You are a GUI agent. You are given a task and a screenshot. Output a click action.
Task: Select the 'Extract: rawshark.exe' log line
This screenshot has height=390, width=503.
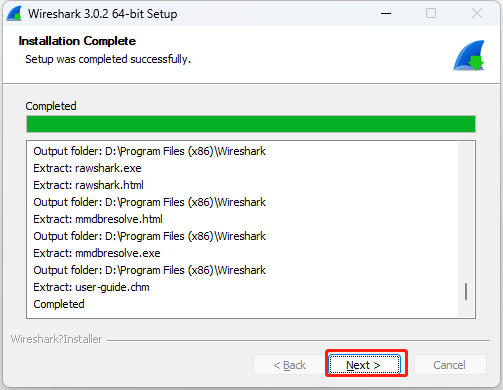(87, 168)
